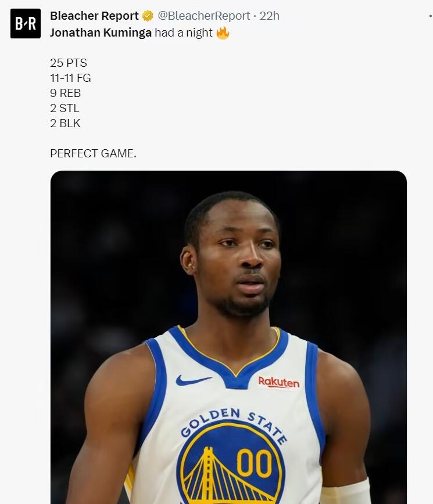Click the Nike swoosh on the jersey

[x=193, y=380]
